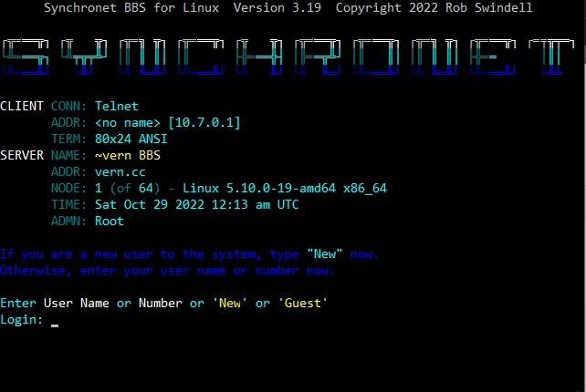Click the admin name Root
The height and width of the screenshot is (392, 586).
110,222
